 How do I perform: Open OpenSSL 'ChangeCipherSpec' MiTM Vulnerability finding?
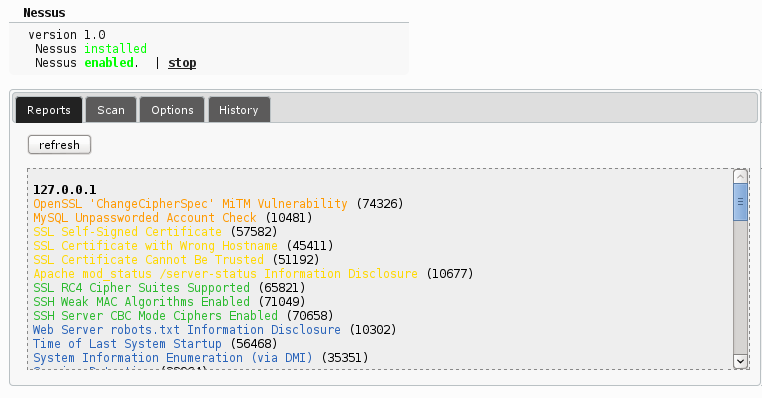(x=190, y=204)
